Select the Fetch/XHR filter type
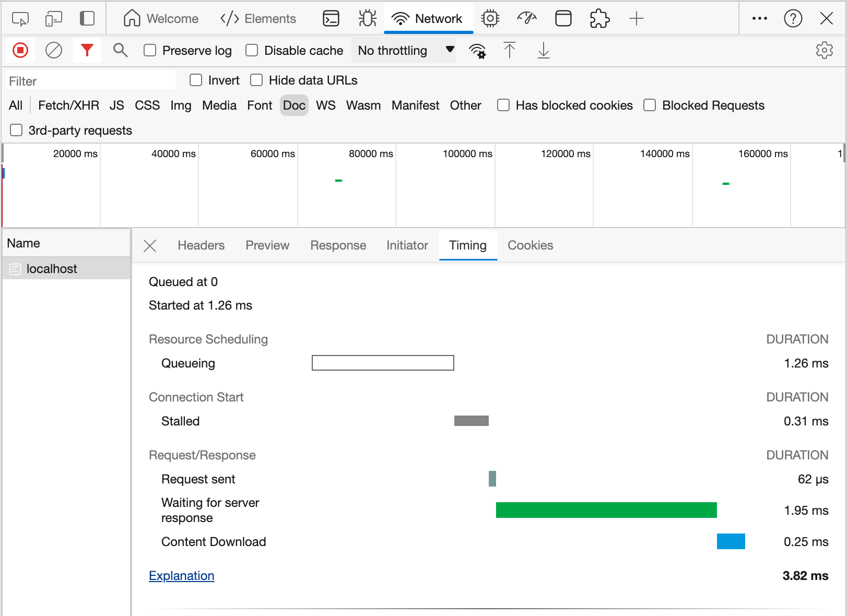 (68, 105)
